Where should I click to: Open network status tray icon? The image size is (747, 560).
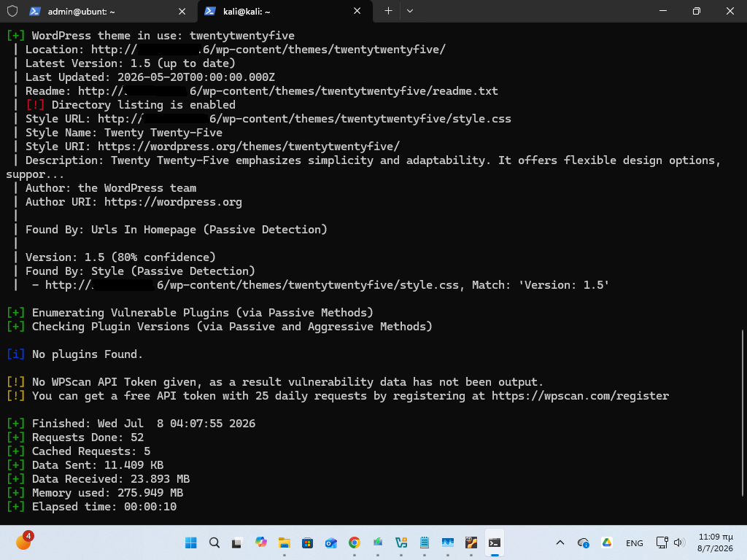(662, 542)
